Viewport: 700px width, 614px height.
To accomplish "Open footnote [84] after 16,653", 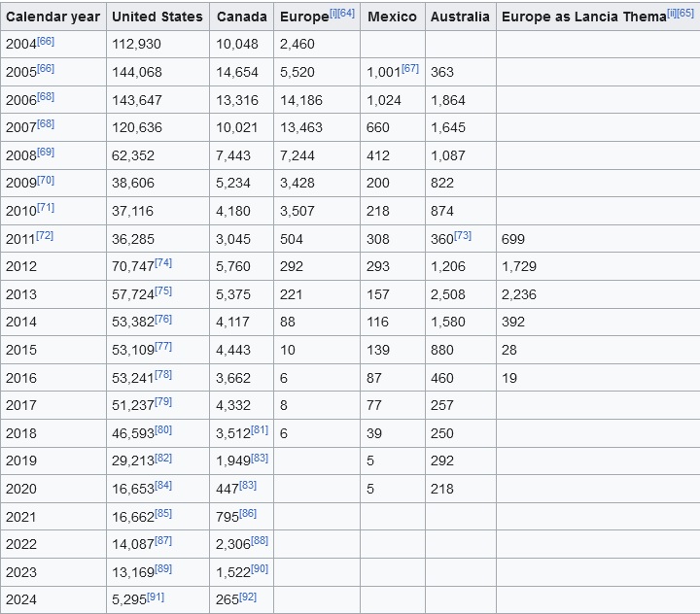I will (x=163, y=485).
